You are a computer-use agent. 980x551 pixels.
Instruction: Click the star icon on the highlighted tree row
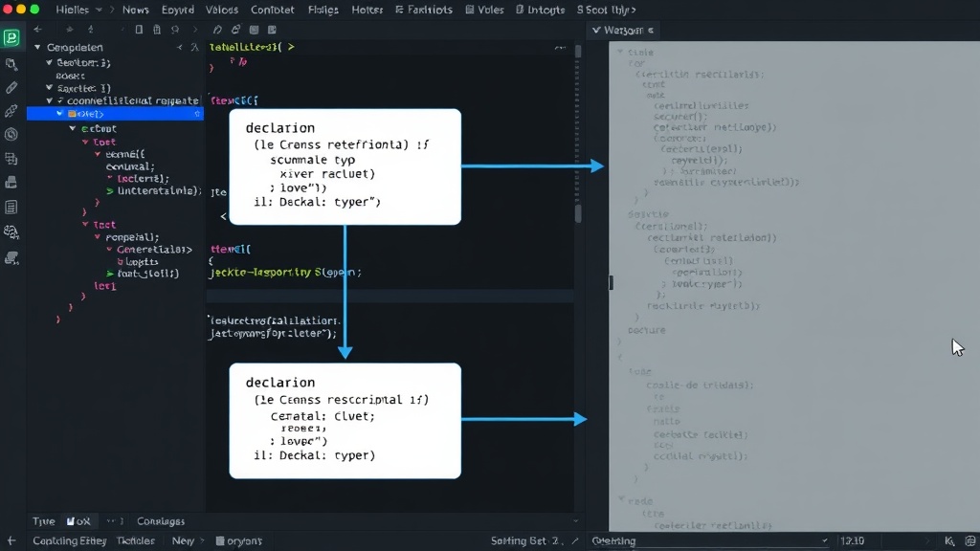point(197,114)
